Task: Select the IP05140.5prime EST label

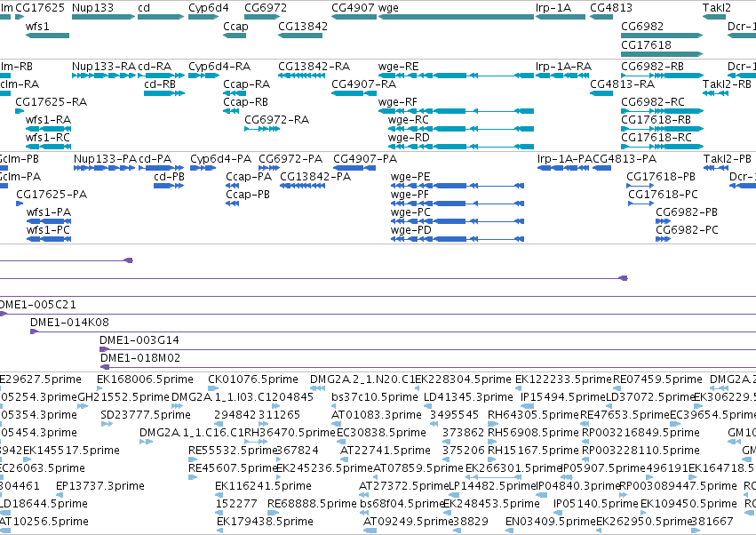Action: (x=596, y=504)
